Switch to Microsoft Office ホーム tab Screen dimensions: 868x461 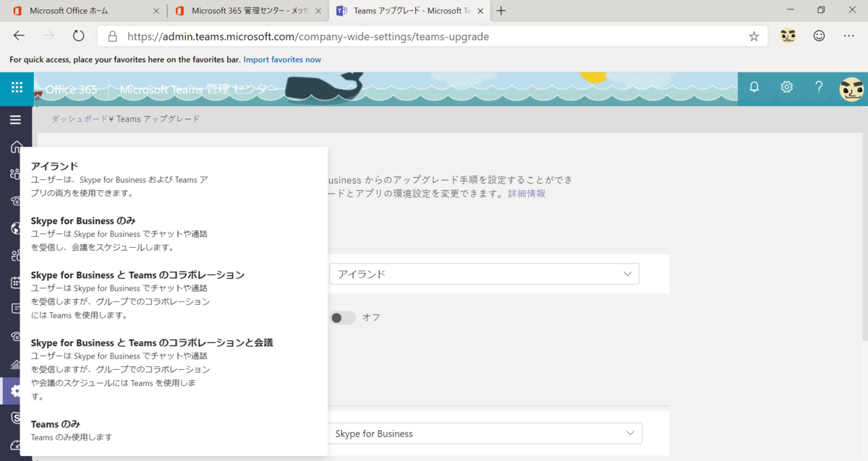[84, 11]
